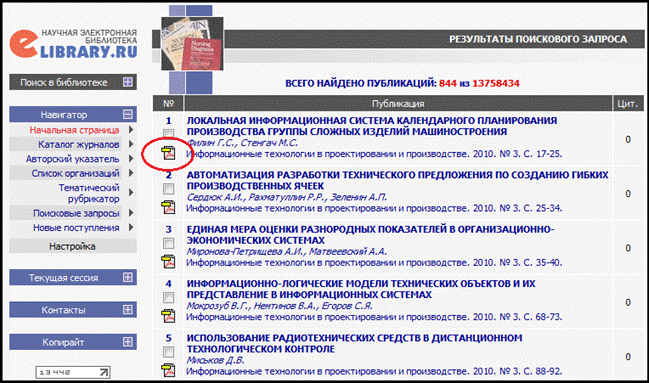Image resolution: width=649 pixels, height=383 pixels.
Task: Click journal source with pages С. 88-92
Action: point(374,371)
